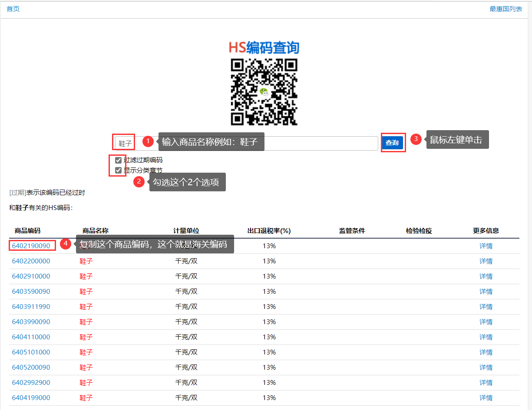Open the 首页 link
The image size is (532, 410).
(x=13, y=9)
